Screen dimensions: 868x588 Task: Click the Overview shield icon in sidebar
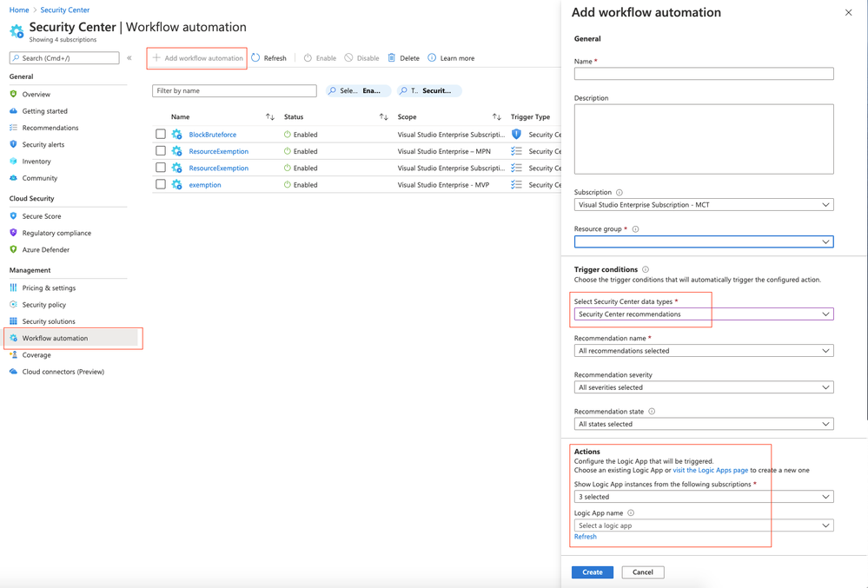tap(13, 94)
